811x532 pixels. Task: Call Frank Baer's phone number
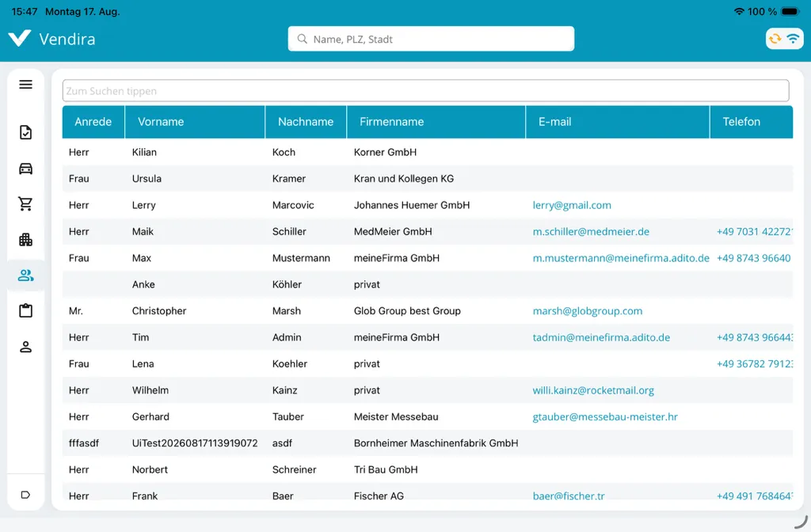point(754,496)
